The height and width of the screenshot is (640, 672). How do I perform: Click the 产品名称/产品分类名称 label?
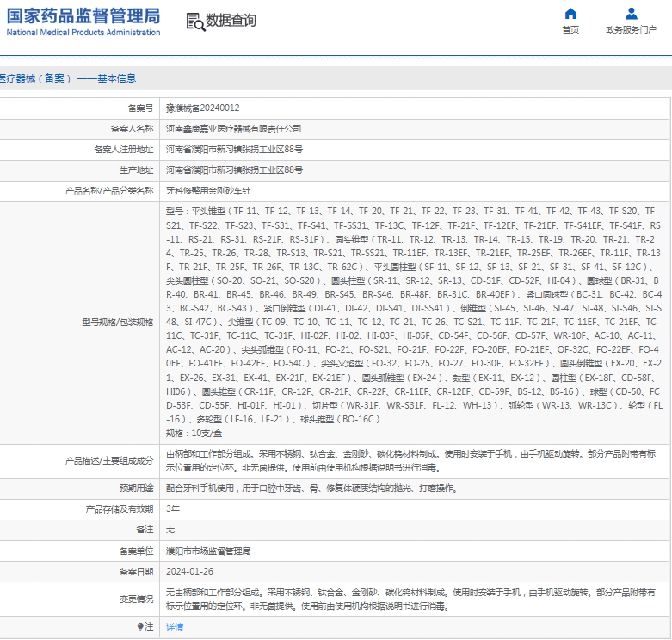pos(109,191)
